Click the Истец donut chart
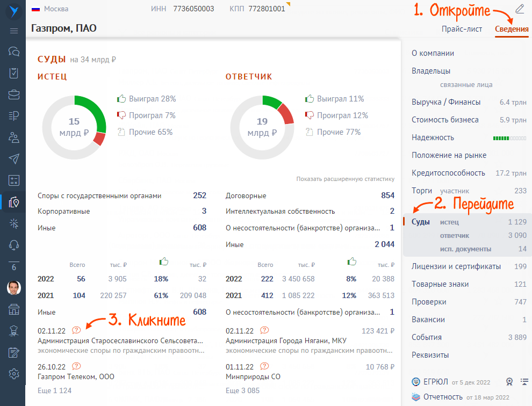The width and height of the screenshot is (532, 406). [x=74, y=127]
